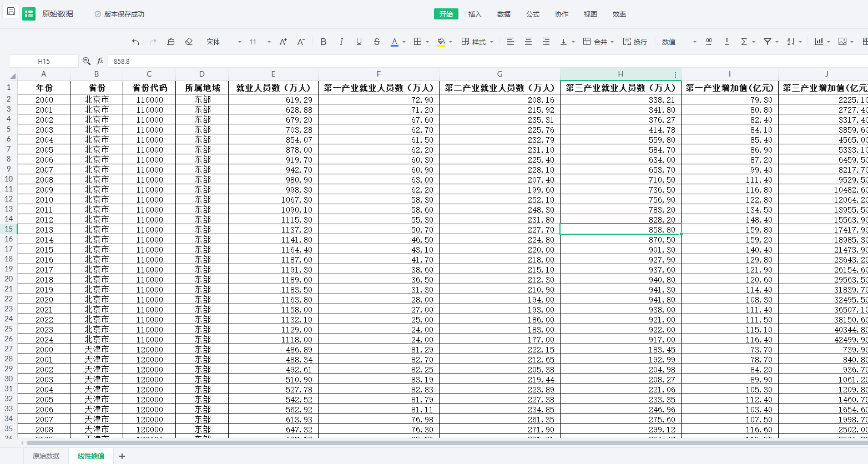
Task: Click the 合并 merge cells button
Action: [595, 42]
